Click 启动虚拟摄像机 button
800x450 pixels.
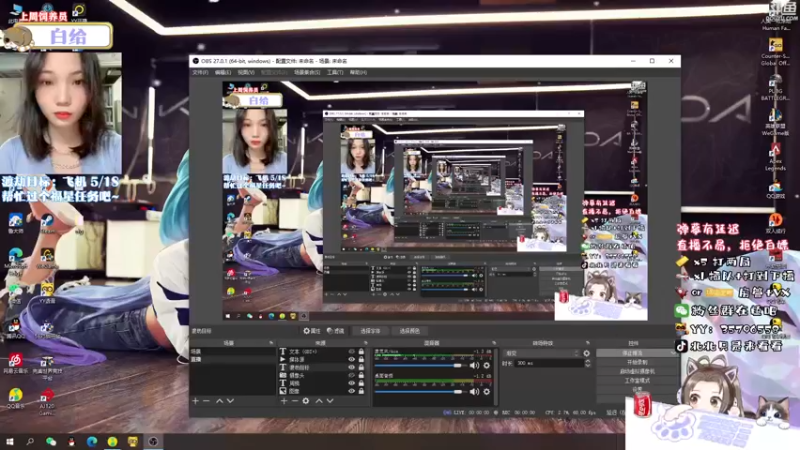pos(637,371)
